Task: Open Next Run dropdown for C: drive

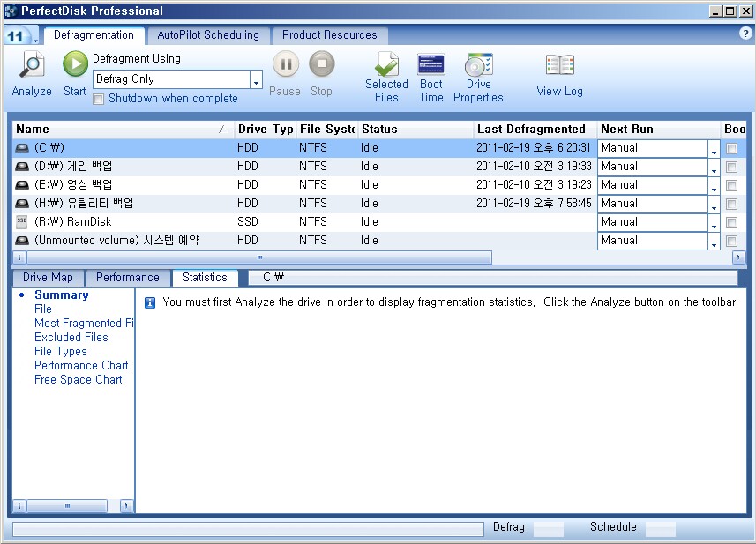Action: point(714,149)
